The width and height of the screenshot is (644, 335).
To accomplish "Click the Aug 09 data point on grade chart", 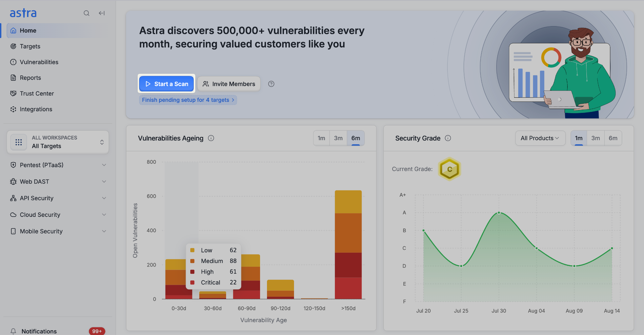I will pyautogui.click(x=574, y=266).
